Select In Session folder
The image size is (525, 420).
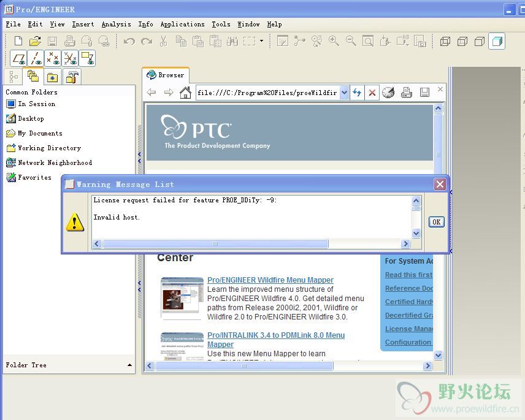click(31, 104)
